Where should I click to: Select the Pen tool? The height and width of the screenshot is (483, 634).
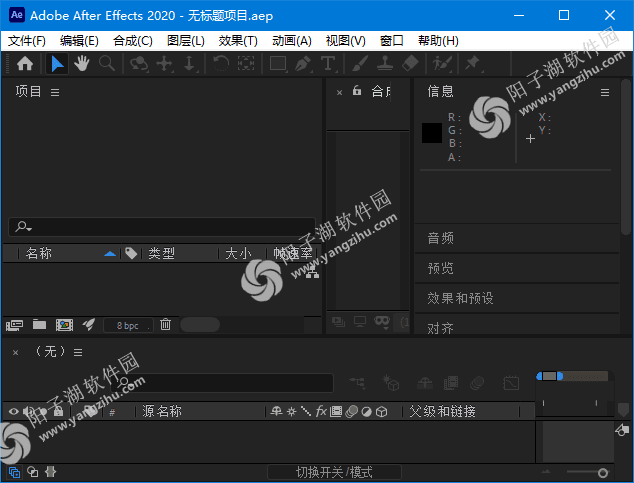coord(303,63)
